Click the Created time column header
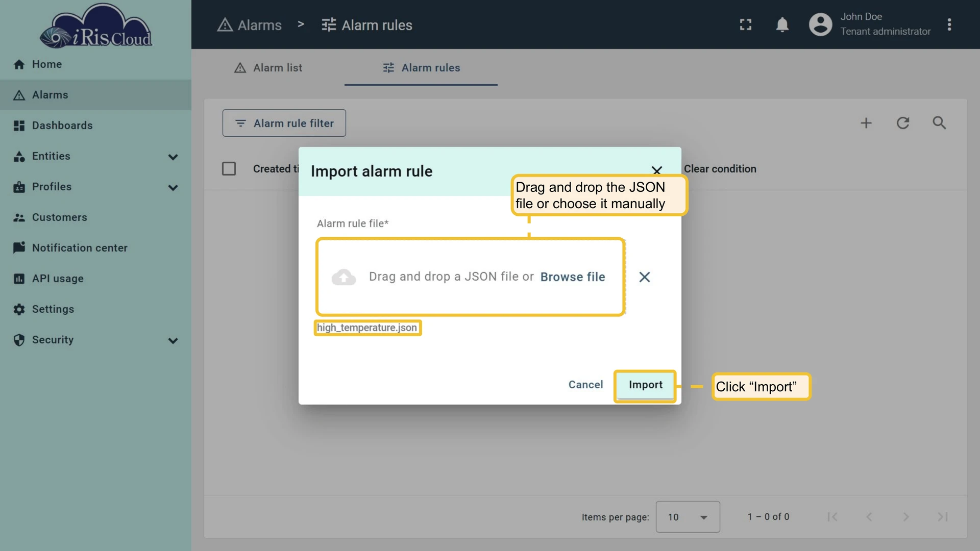 tap(276, 169)
